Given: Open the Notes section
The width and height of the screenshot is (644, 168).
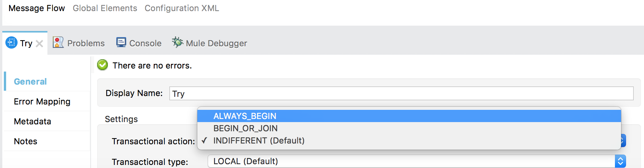Looking at the screenshot, I should tap(26, 141).
